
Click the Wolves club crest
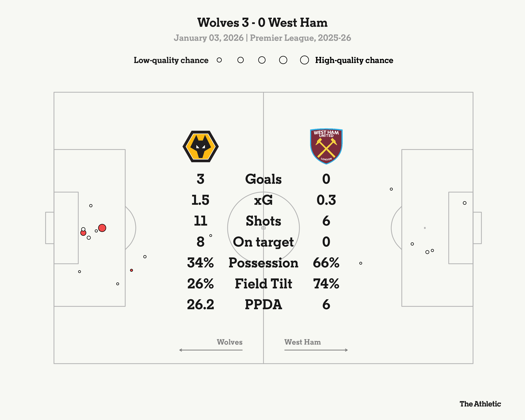click(200, 146)
